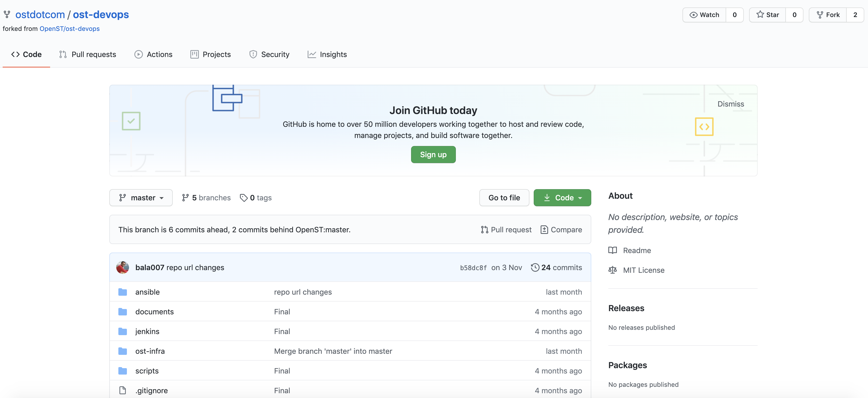This screenshot has height=398, width=868.
Task: Switch to the Insights tab
Action: [327, 54]
